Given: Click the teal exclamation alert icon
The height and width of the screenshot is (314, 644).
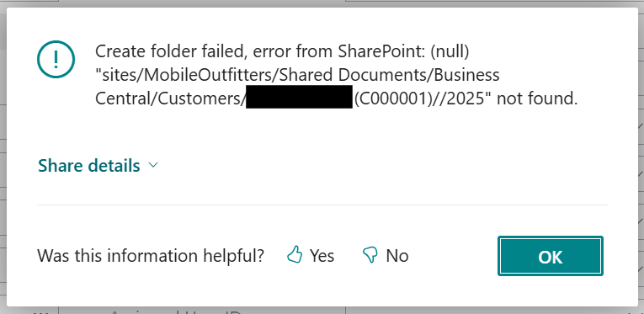Looking at the screenshot, I should 56,60.
